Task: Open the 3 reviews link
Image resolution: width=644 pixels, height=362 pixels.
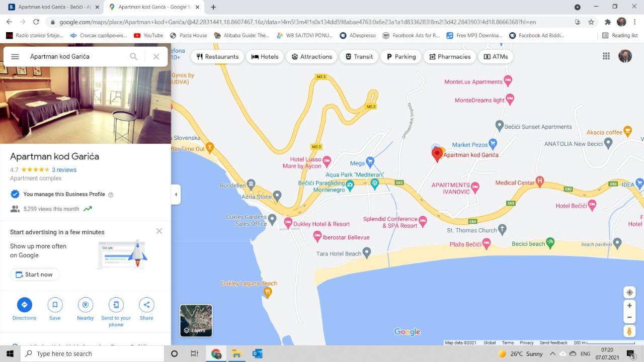Action: click(x=64, y=170)
